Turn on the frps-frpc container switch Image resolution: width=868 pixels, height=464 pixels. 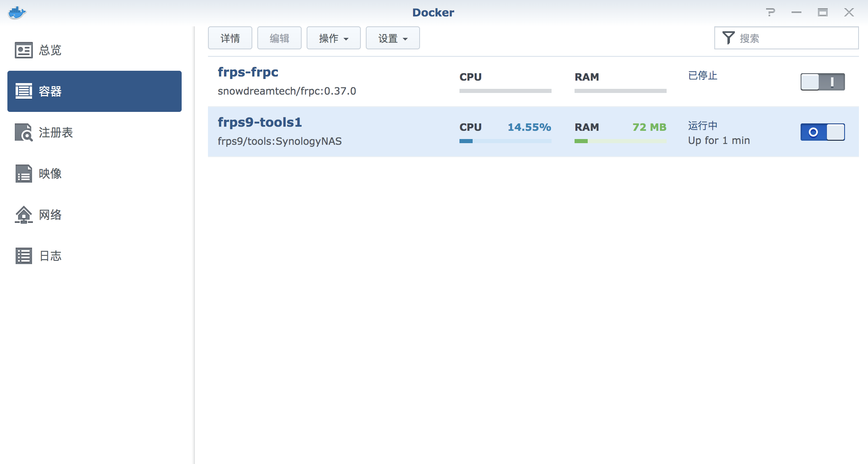tap(822, 82)
